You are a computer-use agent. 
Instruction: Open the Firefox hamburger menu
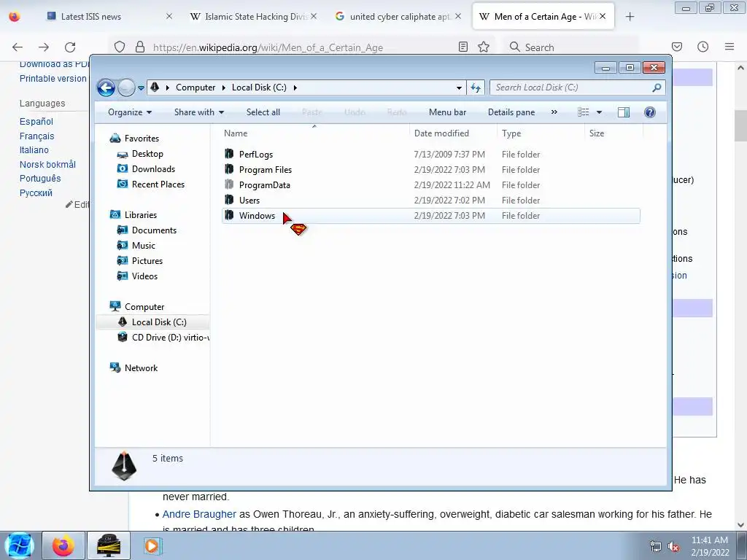[729, 47]
